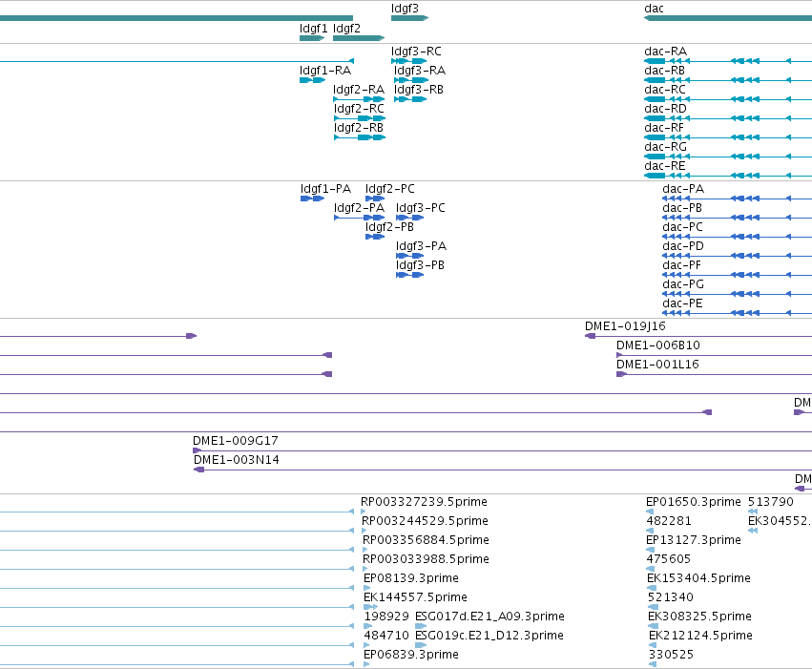Select transcript dac-RD
812x669 pixels.
pyautogui.click(x=665, y=109)
